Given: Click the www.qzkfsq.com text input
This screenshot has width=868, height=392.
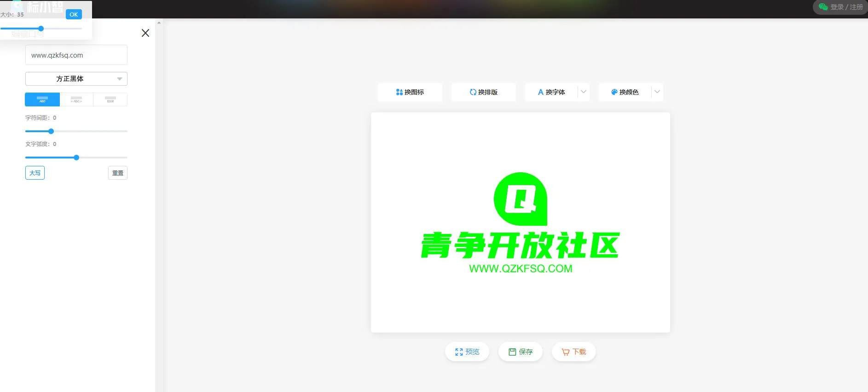Looking at the screenshot, I should click(x=76, y=55).
